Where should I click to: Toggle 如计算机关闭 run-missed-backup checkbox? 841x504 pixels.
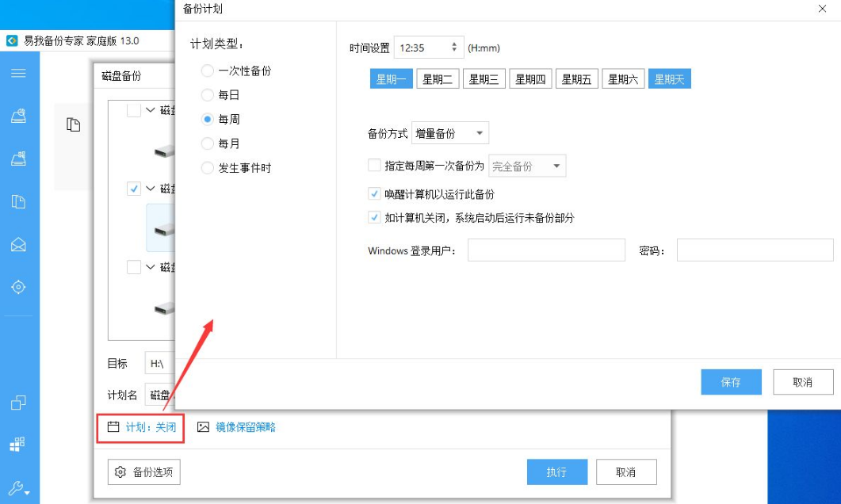374,217
